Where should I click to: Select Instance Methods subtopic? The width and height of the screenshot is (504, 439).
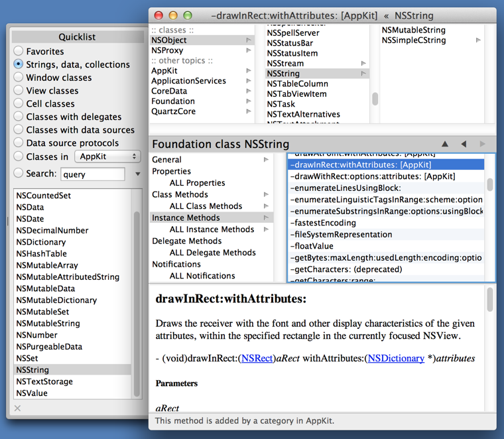[x=211, y=218]
